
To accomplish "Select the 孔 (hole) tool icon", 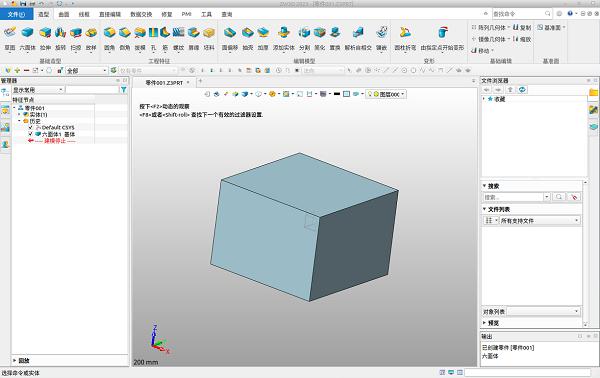I will [x=153, y=33].
